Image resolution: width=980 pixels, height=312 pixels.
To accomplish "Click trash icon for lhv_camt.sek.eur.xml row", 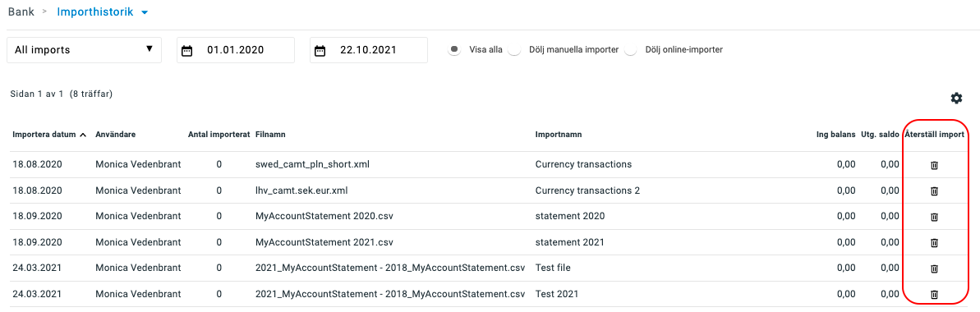I will pos(934,190).
